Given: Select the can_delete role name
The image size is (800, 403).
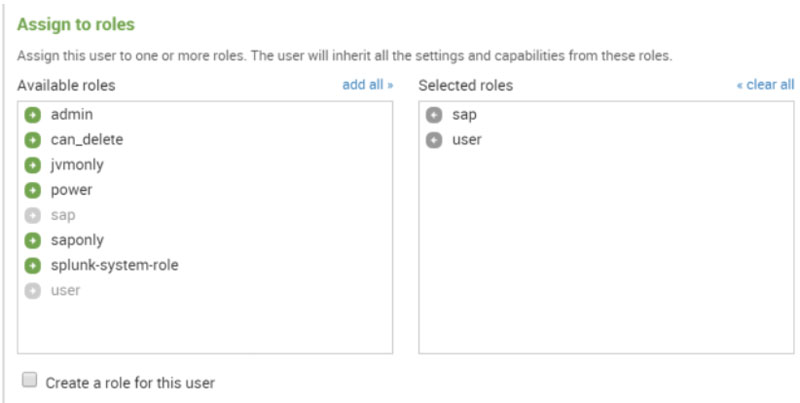Looking at the screenshot, I should click(87, 140).
